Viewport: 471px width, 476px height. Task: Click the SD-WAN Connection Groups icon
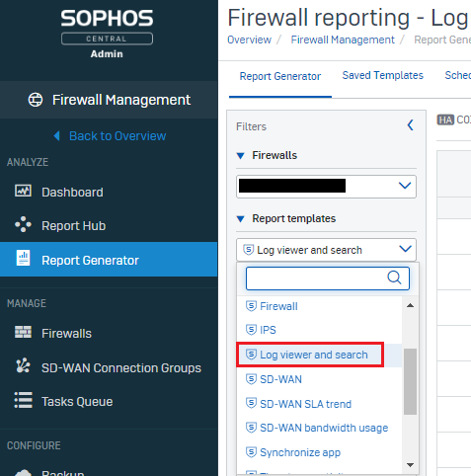click(x=23, y=366)
